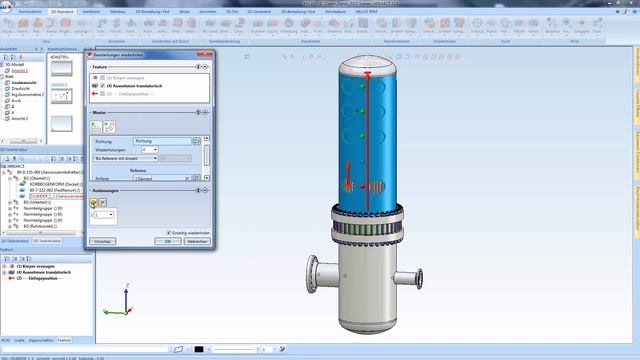The width and height of the screenshot is (640, 360).
Task: Click the line style selector in bottom toolbar
Action: coord(234,349)
